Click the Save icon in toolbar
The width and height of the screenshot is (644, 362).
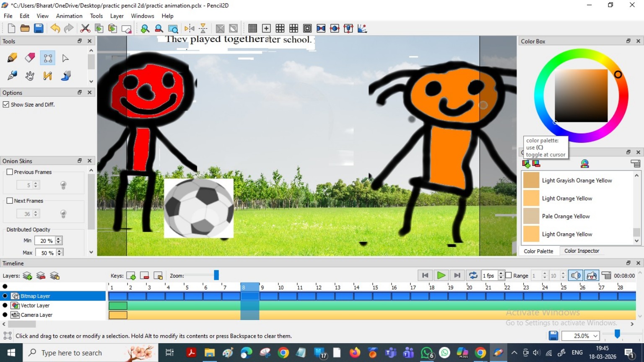(39, 28)
